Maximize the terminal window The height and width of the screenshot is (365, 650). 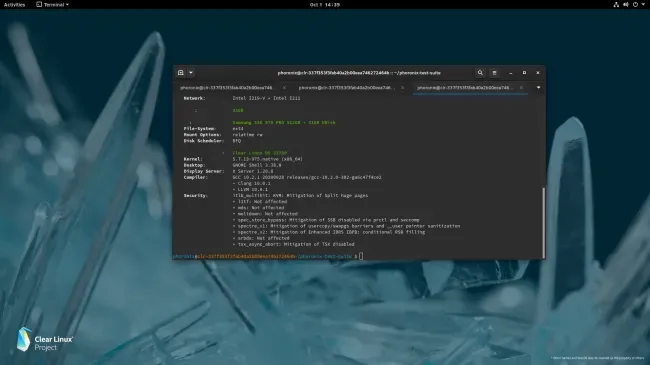pos(524,73)
